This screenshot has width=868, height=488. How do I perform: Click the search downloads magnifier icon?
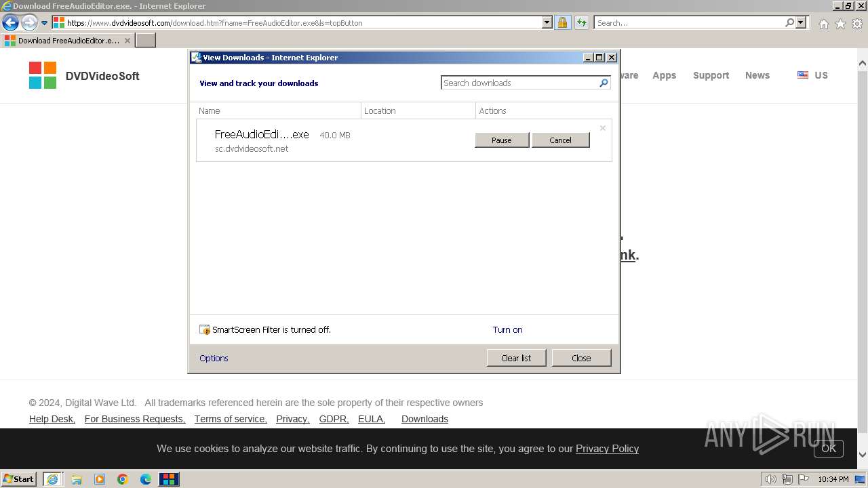(x=604, y=83)
